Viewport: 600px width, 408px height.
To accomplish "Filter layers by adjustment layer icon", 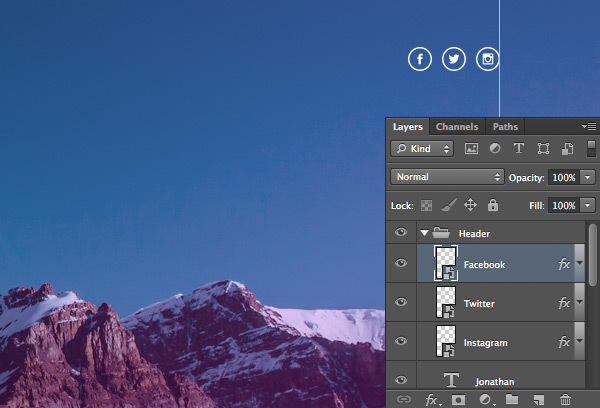I will [495, 148].
